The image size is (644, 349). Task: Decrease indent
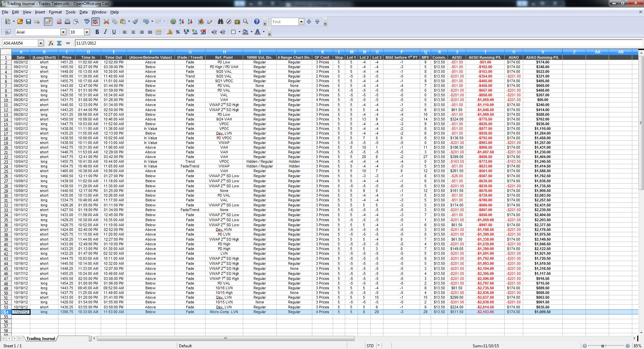click(x=214, y=32)
